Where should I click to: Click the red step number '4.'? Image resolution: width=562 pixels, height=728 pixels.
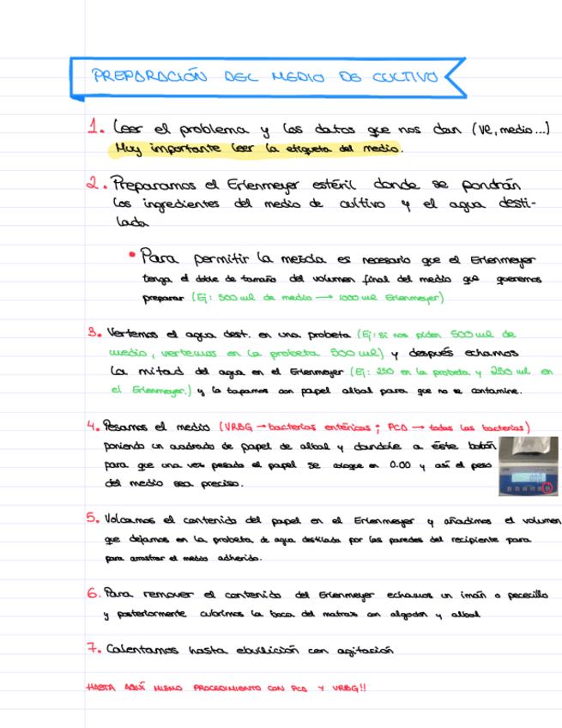click(94, 425)
